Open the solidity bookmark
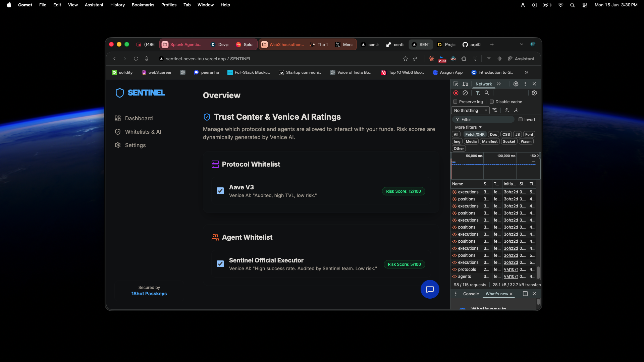Image resolution: width=644 pixels, height=362 pixels. coord(122,72)
